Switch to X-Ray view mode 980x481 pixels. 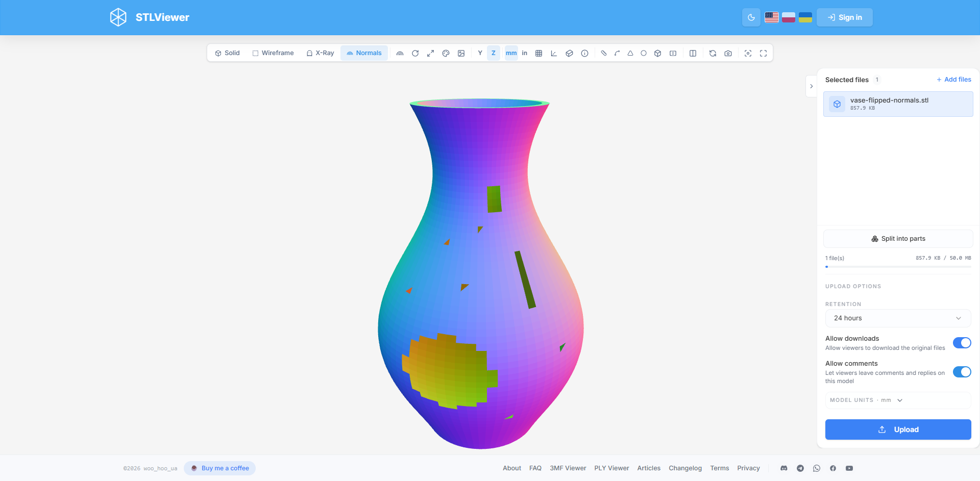coord(320,53)
